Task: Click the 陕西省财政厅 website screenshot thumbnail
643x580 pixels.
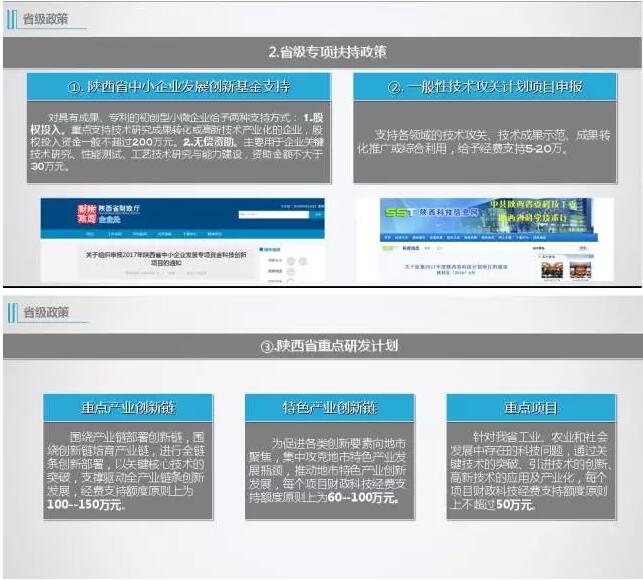Action: (182, 240)
